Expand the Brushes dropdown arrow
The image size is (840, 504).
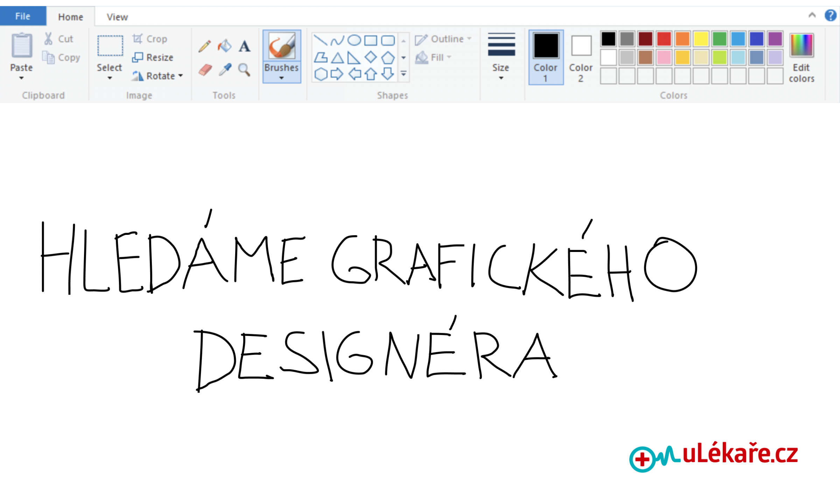coord(281,78)
